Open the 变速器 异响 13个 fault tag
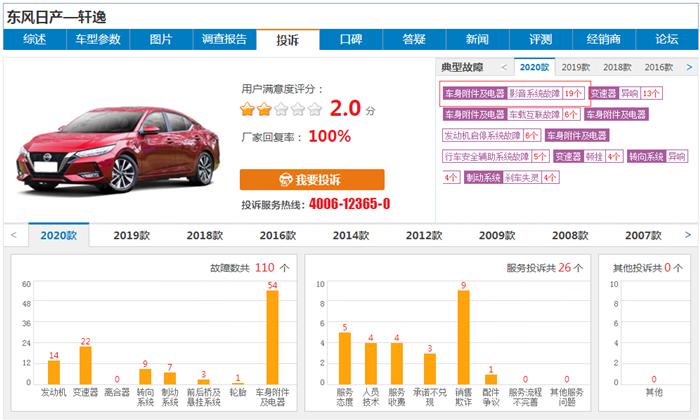The width and height of the screenshot is (700, 420). point(625,93)
